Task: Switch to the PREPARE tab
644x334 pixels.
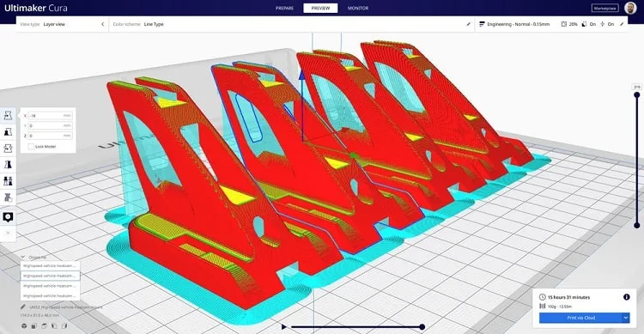Action: pyautogui.click(x=284, y=9)
